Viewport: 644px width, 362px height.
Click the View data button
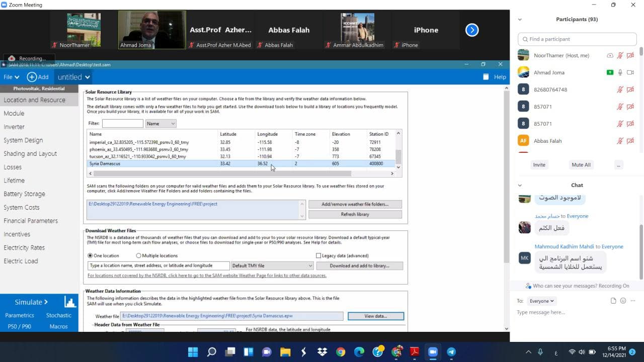coord(375,316)
